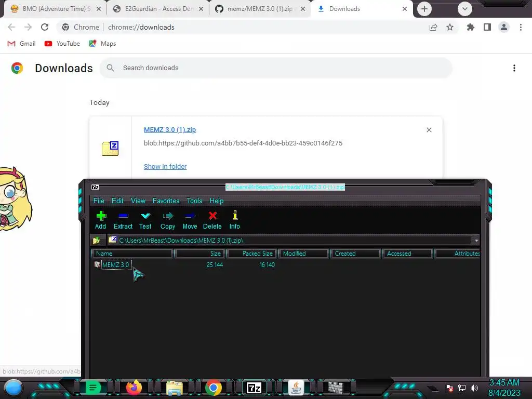Open the Favorites menu in 7-Zip
Viewport: 532px width, 399px height.
click(x=166, y=201)
